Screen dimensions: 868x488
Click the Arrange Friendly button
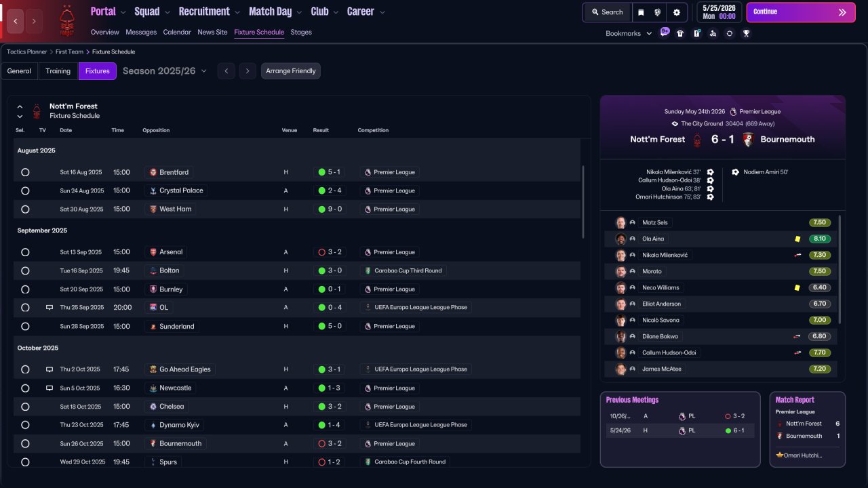pos(291,71)
